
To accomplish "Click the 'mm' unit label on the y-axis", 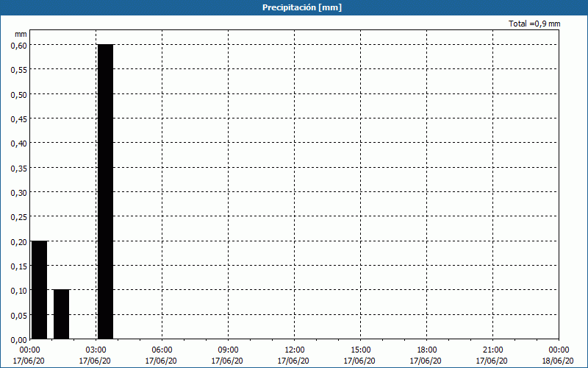I will (21, 34).
